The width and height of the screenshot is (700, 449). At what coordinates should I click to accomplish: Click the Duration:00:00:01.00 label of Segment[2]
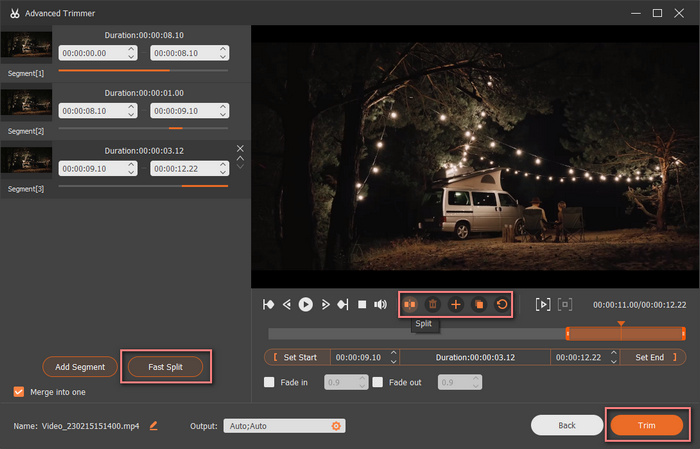point(144,93)
